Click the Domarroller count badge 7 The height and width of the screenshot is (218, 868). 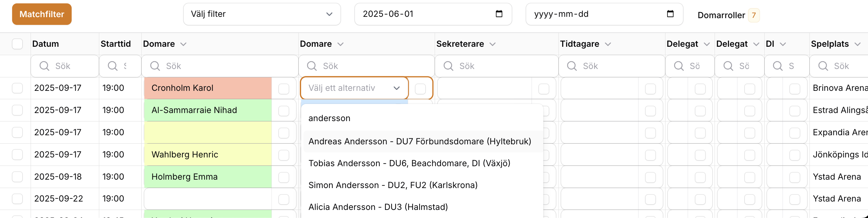coord(754,15)
